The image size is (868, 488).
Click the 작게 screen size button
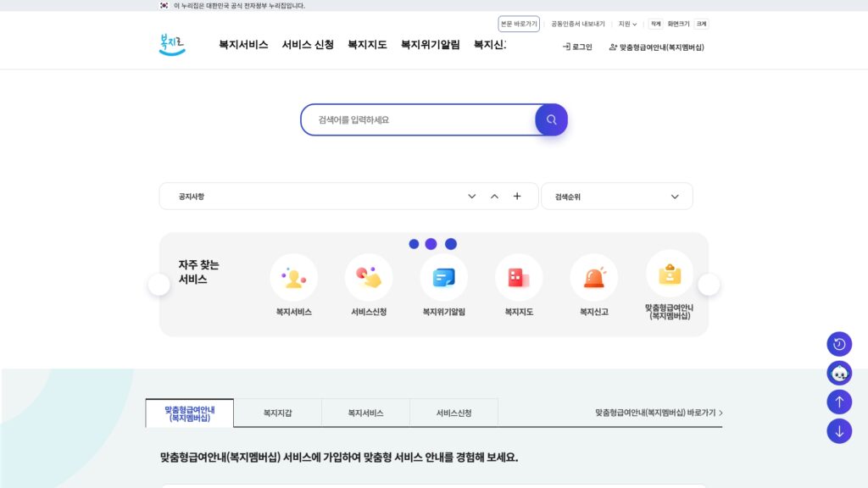tap(655, 24)
